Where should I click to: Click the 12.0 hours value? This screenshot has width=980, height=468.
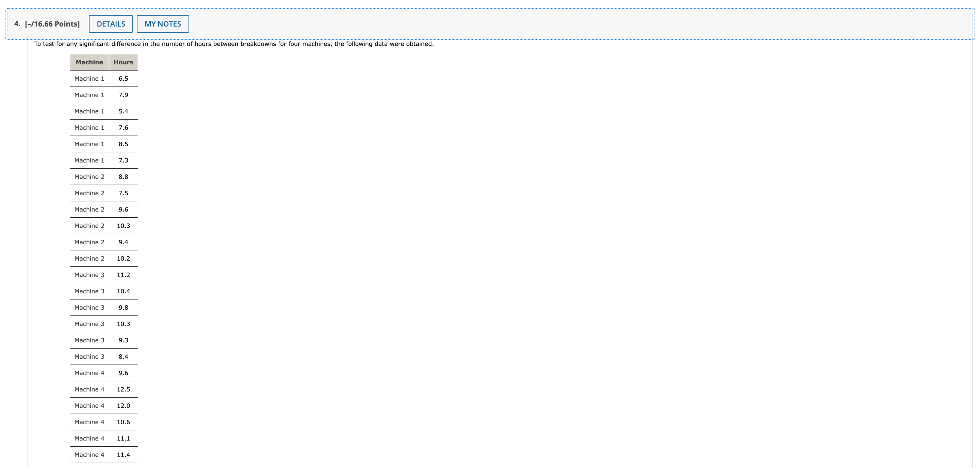point(123,405)
